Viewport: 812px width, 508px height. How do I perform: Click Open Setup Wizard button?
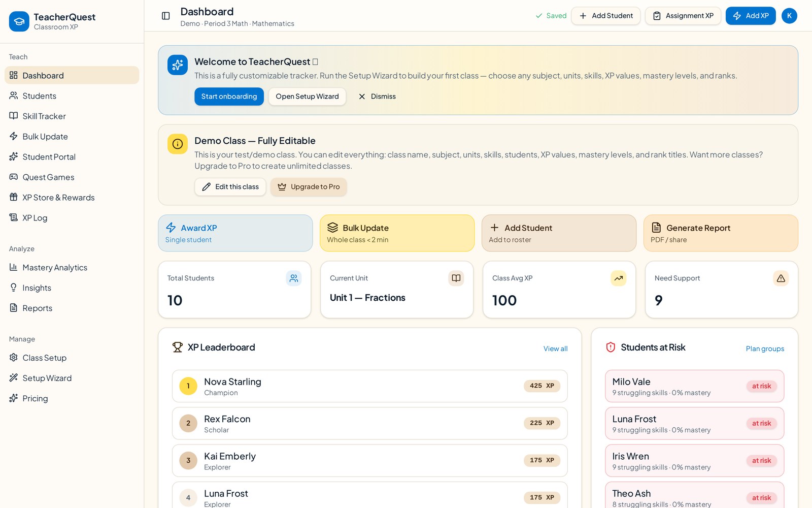point(307,97)
